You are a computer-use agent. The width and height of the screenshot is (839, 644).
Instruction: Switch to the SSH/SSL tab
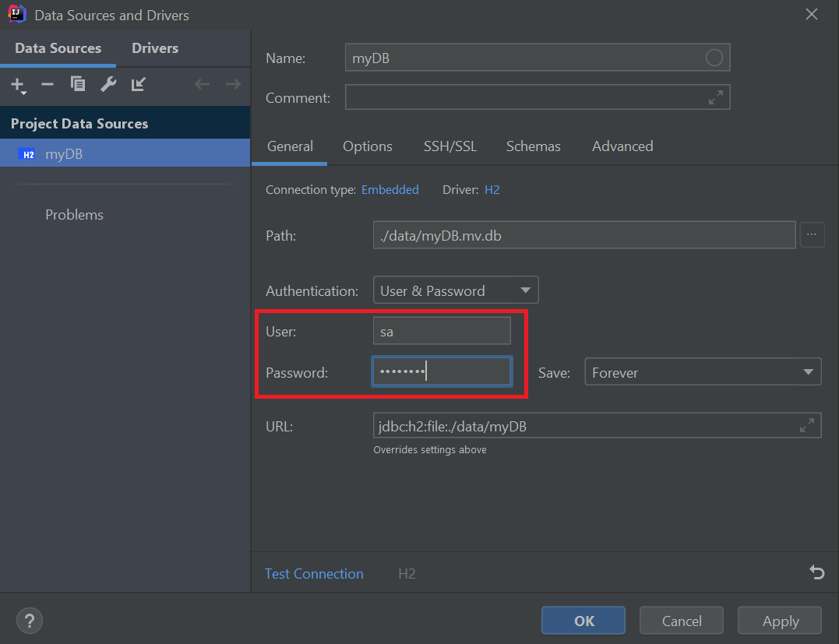point(450,146)
